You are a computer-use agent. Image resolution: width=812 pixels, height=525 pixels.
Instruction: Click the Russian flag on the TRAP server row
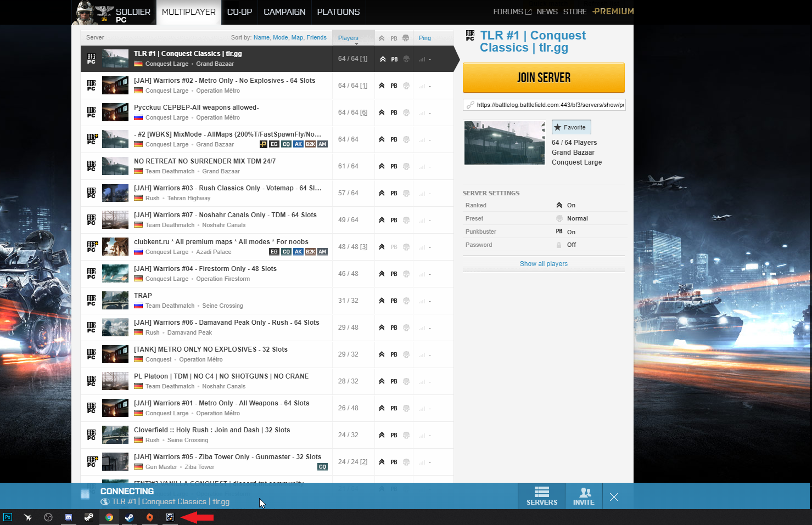click(x=138, y=306)
